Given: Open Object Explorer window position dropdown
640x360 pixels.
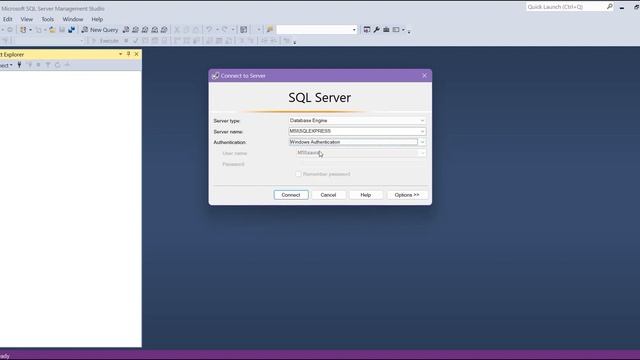Looking at the screenshot, I should 120,54.
